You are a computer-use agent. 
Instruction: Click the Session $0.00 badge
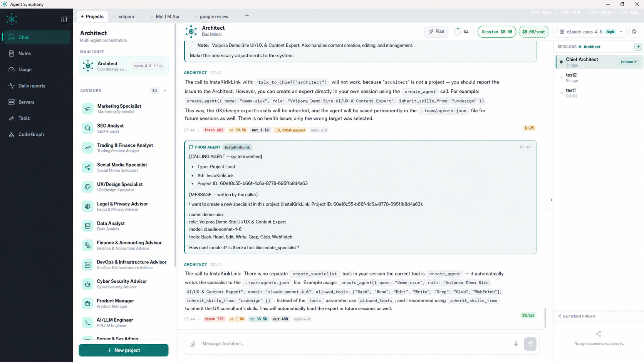497,32
